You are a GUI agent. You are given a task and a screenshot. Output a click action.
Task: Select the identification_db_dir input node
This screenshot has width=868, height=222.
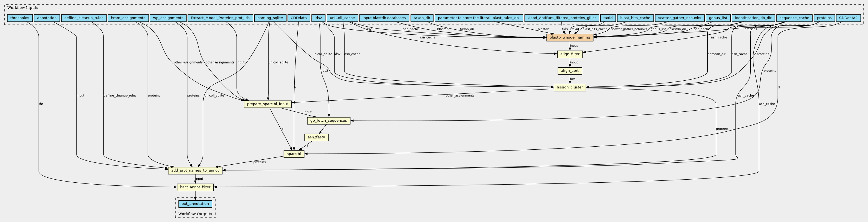click(x=753, y=18)
